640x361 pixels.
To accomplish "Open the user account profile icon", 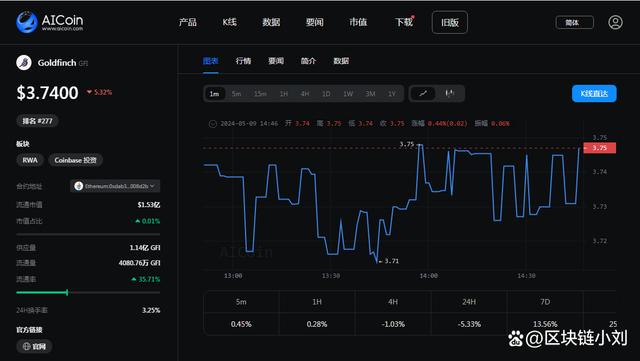I will (x=615, y=22).
